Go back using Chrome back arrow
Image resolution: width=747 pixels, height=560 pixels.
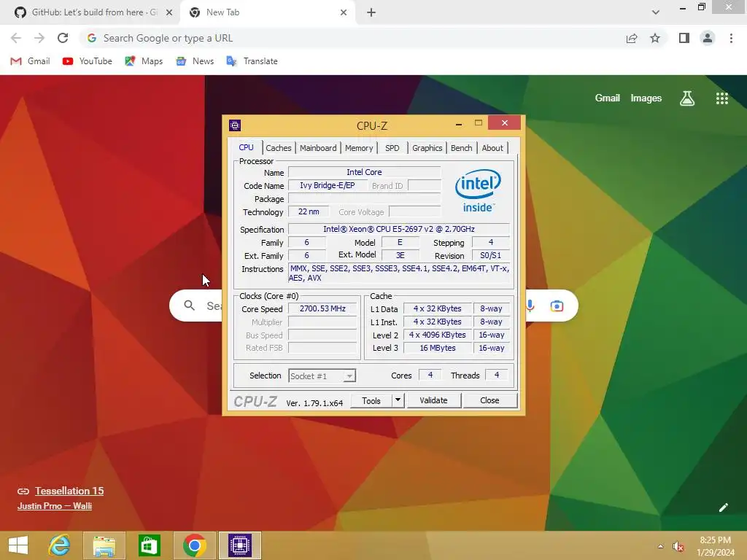pyautogui.click(x=16, y=38)
